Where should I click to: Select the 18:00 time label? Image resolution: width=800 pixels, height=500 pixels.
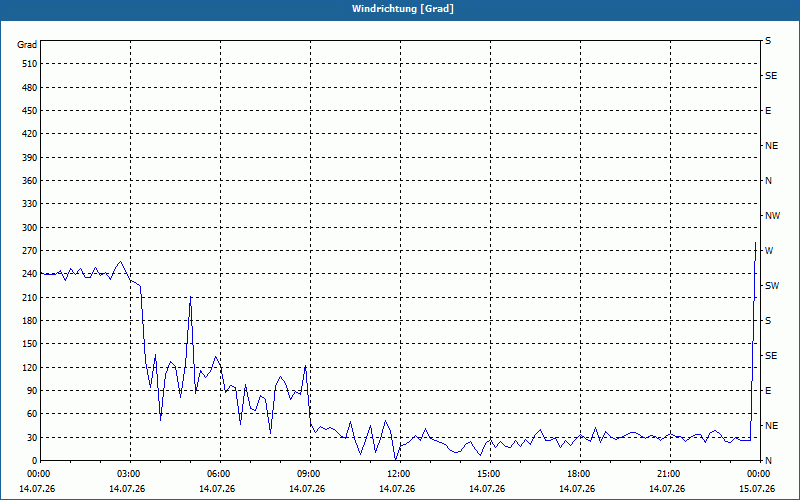click(578, 474)
